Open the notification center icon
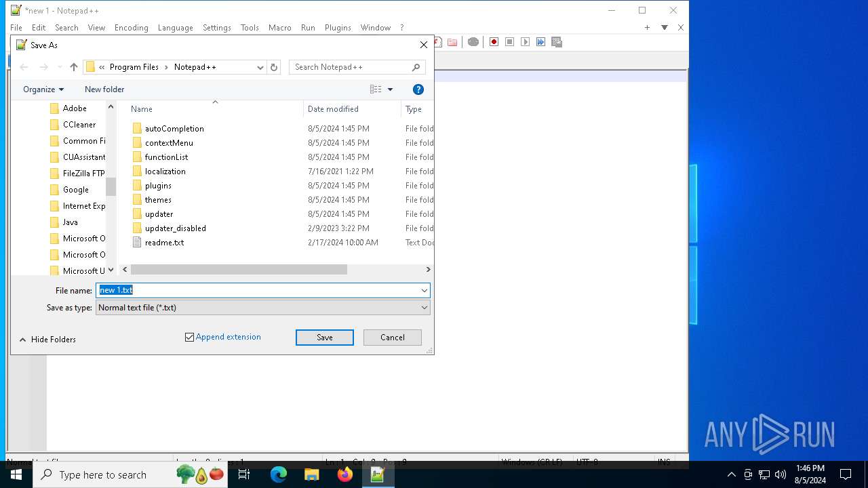Image resolution: width=868 pixels, height=488 pixels. coord(846,474)
